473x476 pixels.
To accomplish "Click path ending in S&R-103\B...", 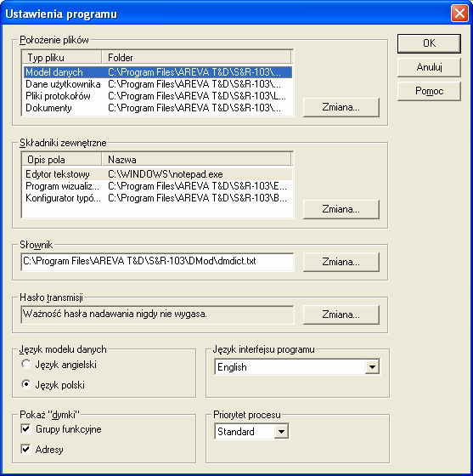I will coord(197,198).
